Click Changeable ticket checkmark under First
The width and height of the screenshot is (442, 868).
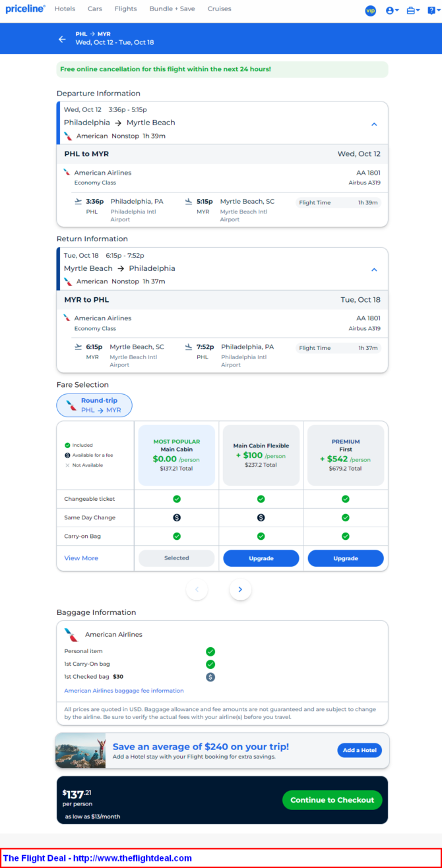(346, 499)
